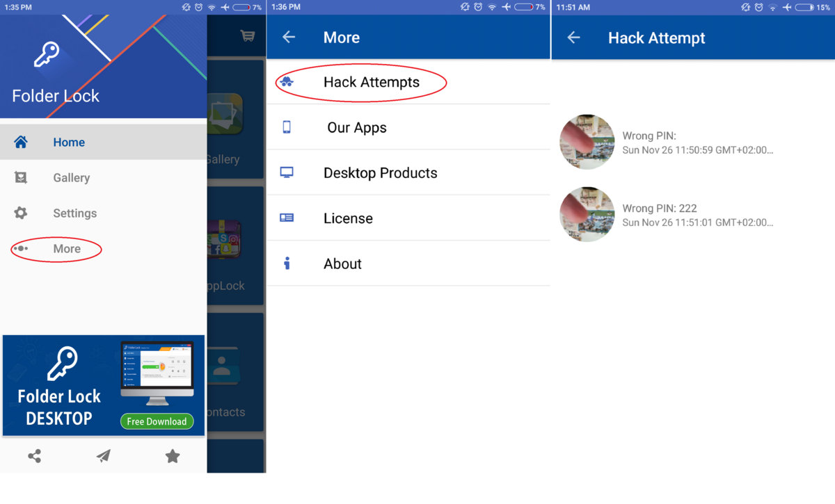The width and height of the screenshot is (835, 504).
Task: Click the License card icon
Action: point(287,218)
